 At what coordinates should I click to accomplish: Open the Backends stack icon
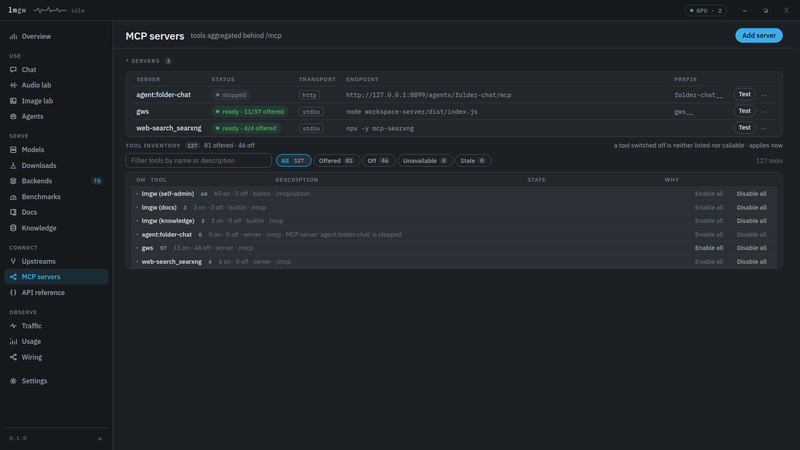13,181
